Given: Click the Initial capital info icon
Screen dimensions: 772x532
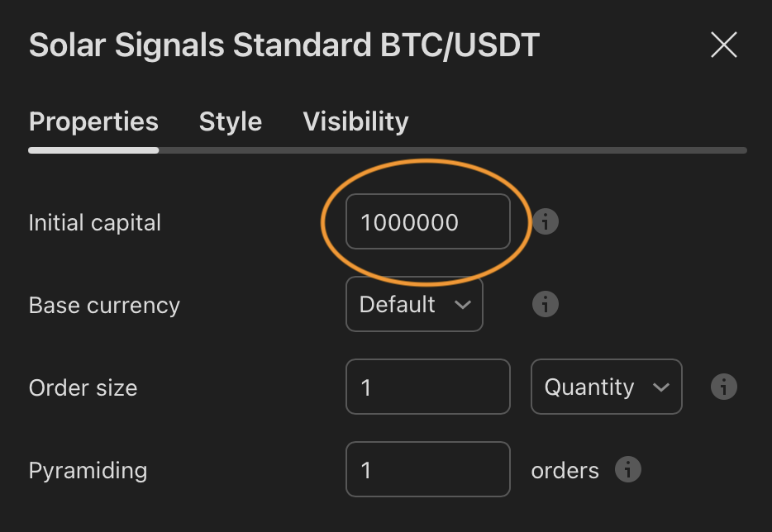Looking at the screenshot, I should coord(545,222).
